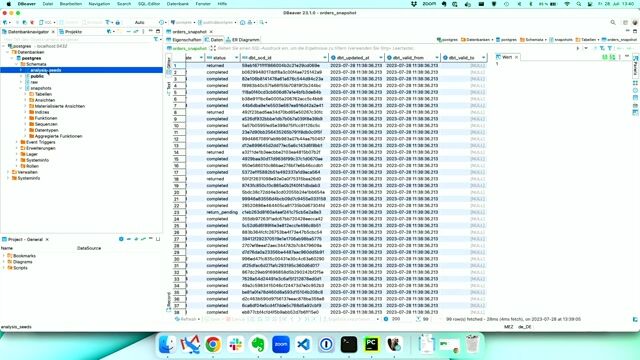The height and width of the screenshot is (360, 640).
Task: Open the Bearbeiten menu
Action: [x=71, y=4]
